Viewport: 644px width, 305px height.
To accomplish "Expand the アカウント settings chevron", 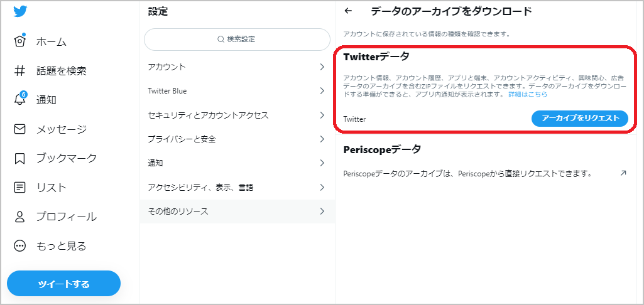I will (x=322, y=67).
